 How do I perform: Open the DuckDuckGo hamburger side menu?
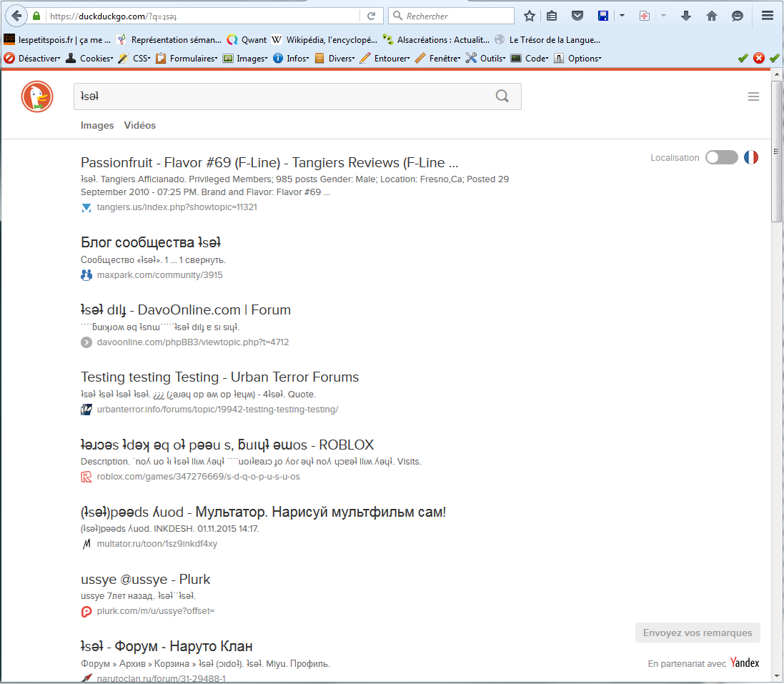click(753, 97)
